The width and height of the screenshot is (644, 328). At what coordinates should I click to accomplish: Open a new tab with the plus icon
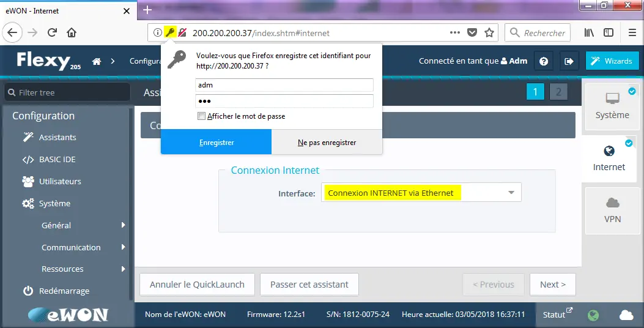[147, 10]
